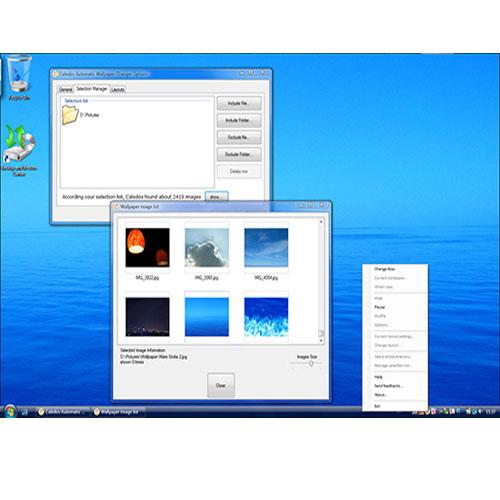Click the image list scrollbar down arrow
Screen dimensions: 500x500
pyautogui.click(x=321, y=341)
